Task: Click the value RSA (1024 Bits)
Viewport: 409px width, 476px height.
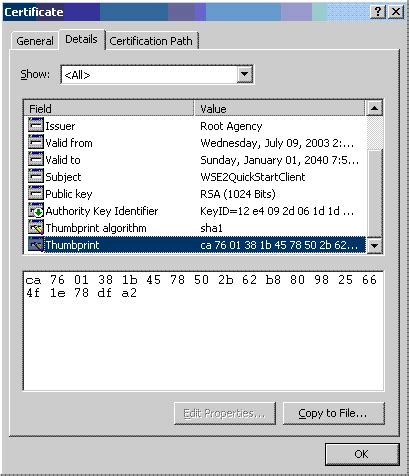Action: pyautogui.click(x=238, y=194)
